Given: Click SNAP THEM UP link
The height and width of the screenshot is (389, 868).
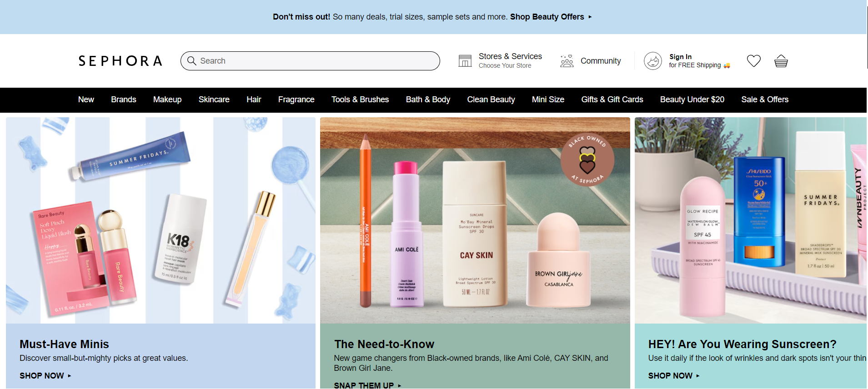Looking at the screenshot, I should (x=367, y=384).
